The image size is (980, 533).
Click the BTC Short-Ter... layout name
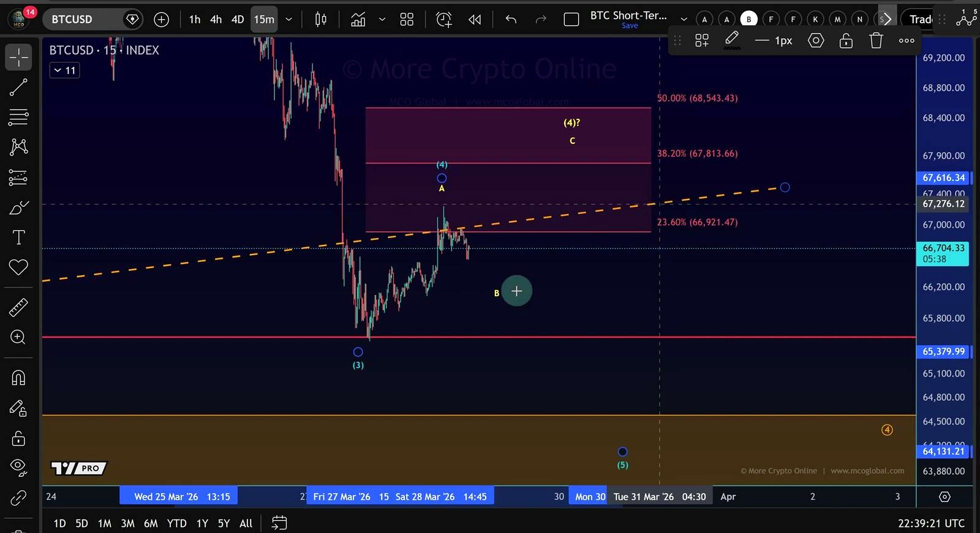pos(628,15)
